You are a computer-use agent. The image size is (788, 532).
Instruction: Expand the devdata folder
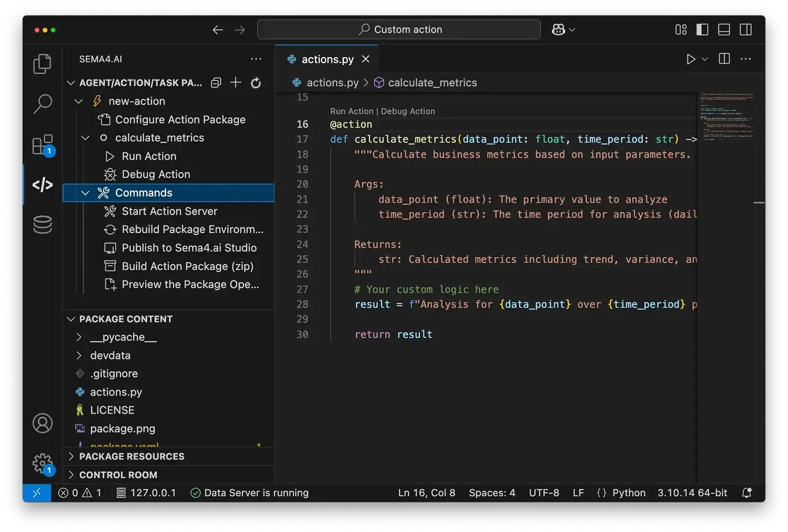[110, 355]
